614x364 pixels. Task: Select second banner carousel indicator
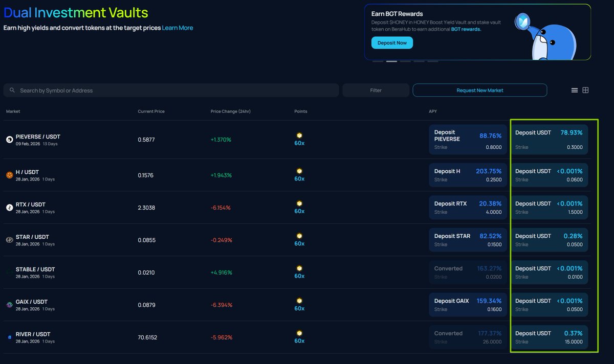pos(391,61)
